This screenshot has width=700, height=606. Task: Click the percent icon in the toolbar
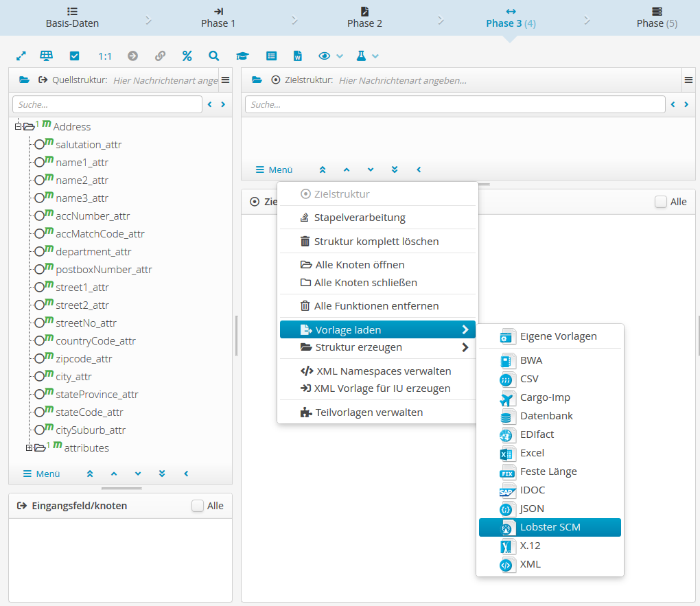click(187, 56)
